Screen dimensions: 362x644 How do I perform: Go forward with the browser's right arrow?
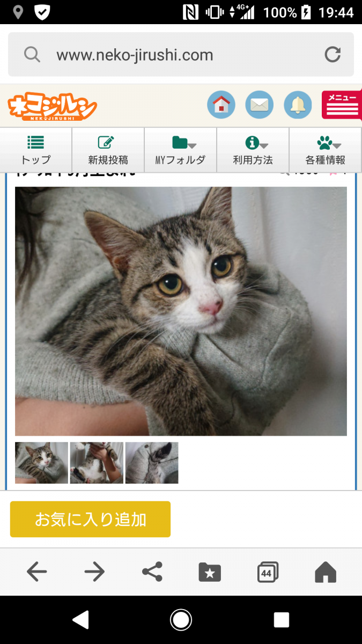click(94, 572)
